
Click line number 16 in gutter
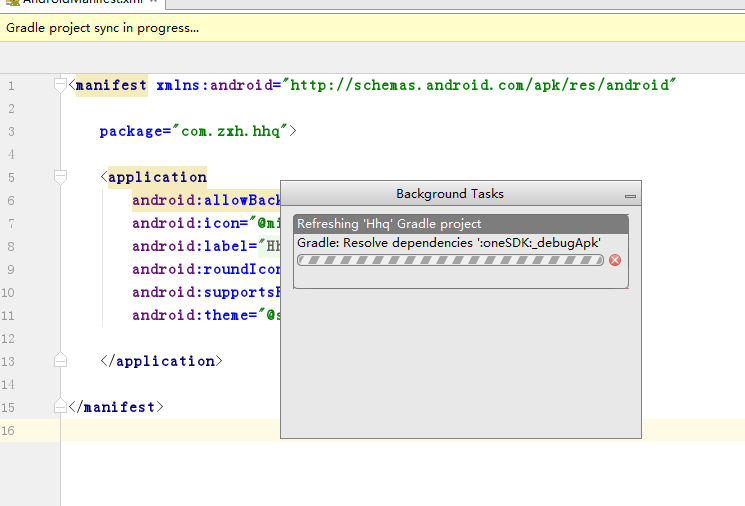pos(10,430)
